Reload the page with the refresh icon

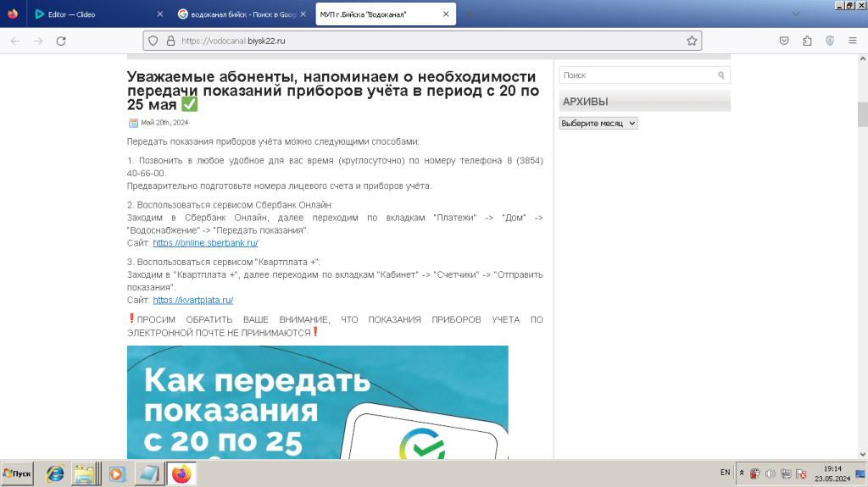[x=61, y=41]
